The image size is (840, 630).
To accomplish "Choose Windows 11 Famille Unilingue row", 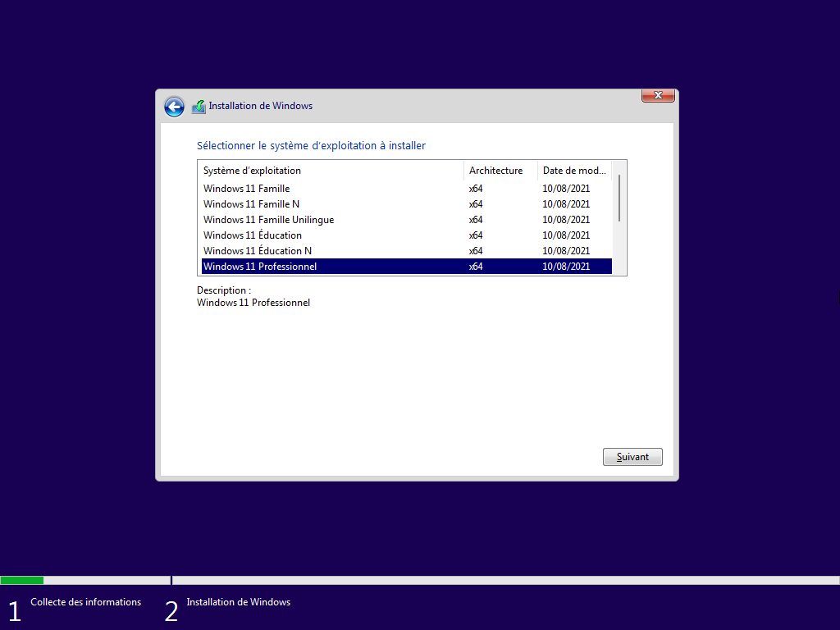I will click(407, 220).
